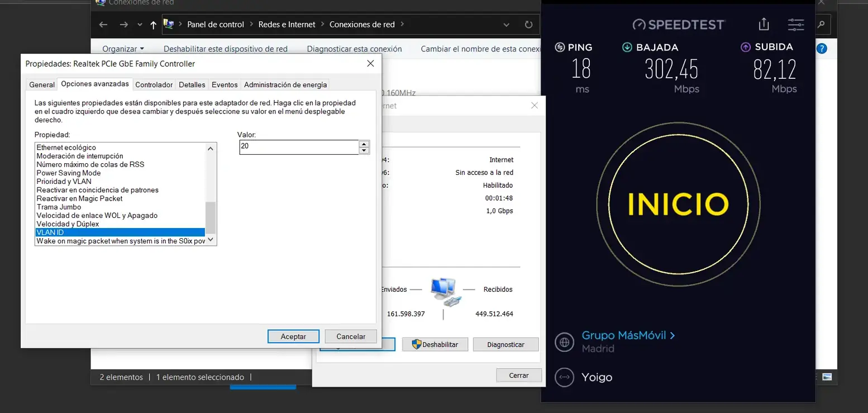Expand the Organizar dropdown menu
The height and width of the screenshot is (413, 868).
[x=123, y=49]
